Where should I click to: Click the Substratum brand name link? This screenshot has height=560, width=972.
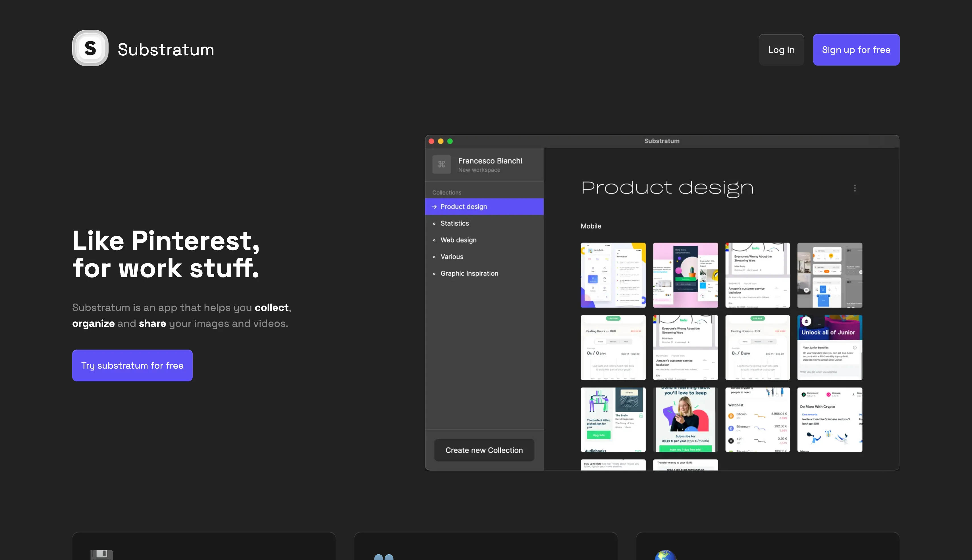click(165, 50)
